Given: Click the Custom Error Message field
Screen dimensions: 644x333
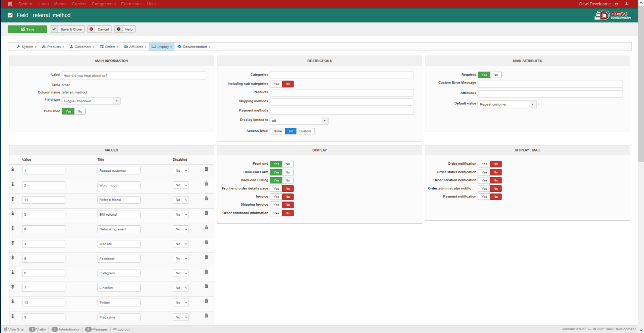Looking at the screenshot, I should click(x=550, y=84).
